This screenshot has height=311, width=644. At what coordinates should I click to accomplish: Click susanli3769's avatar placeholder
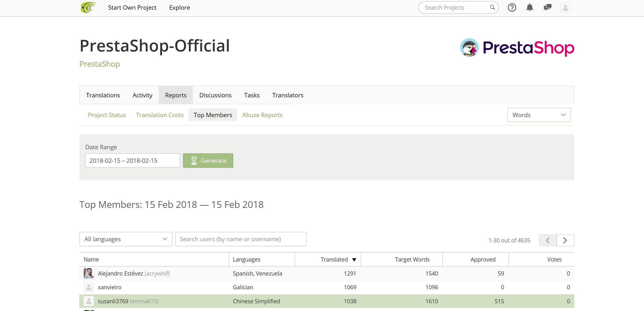pos(88,301)
